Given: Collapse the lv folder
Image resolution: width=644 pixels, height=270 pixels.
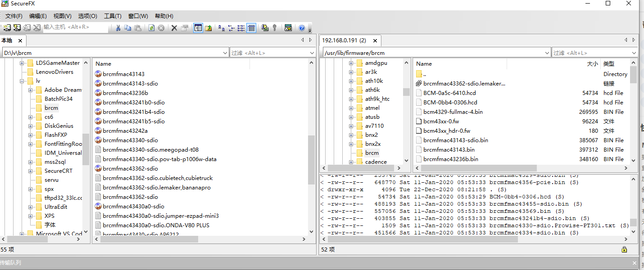Looking at the screenshot, I should pyautogui.click(x=22, y=81).
